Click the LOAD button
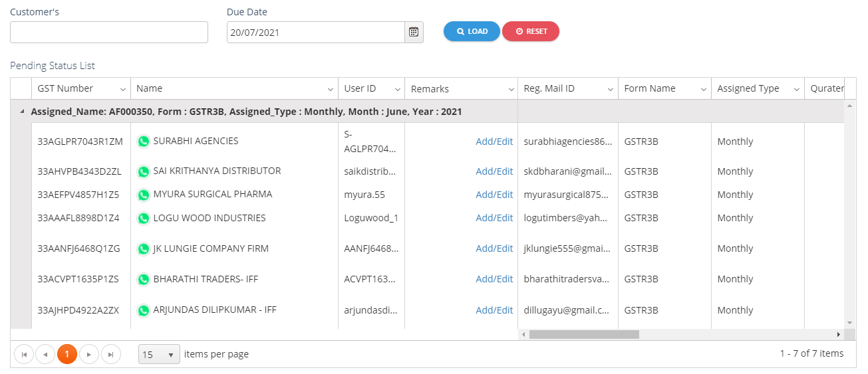The width and height of the screenshot is (868, 374). tap(472, 31)
